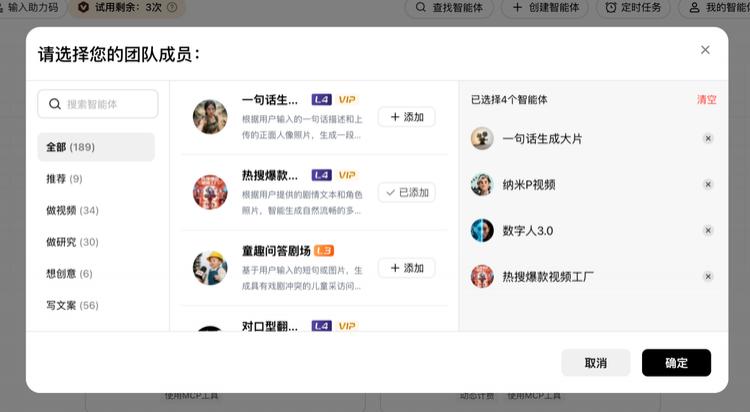
Task: Click the 一句话生成大片 avatar in selected list
Action: pyautogui.click(x=482, y=139)
